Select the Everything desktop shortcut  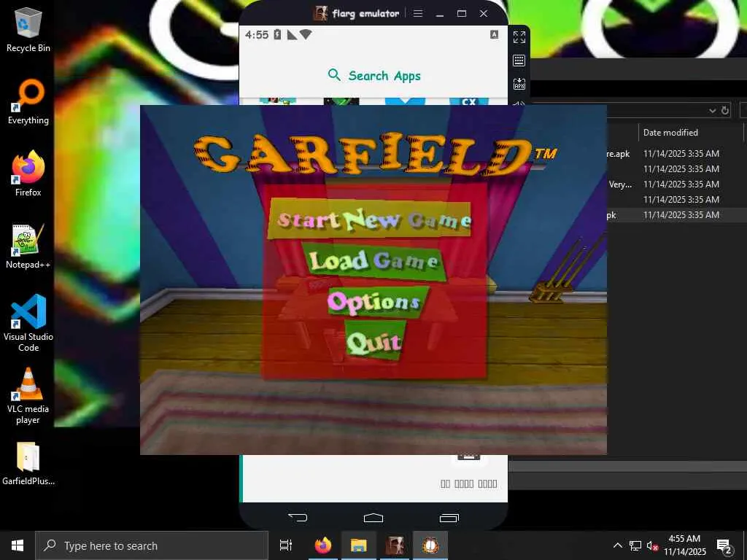click(28, 101)
